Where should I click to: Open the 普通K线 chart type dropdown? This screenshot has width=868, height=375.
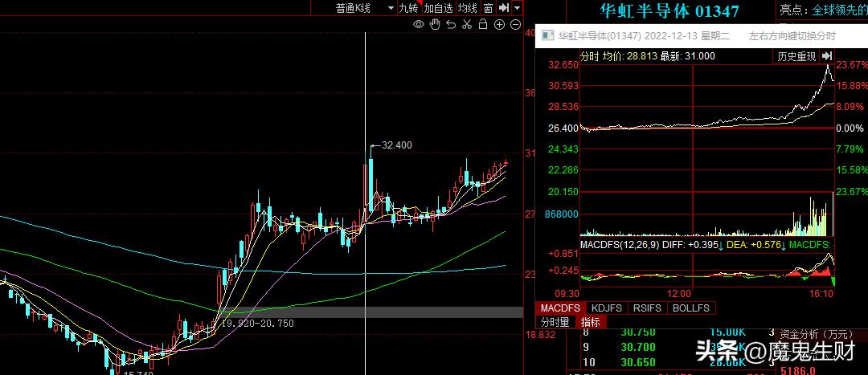[366, 8]
